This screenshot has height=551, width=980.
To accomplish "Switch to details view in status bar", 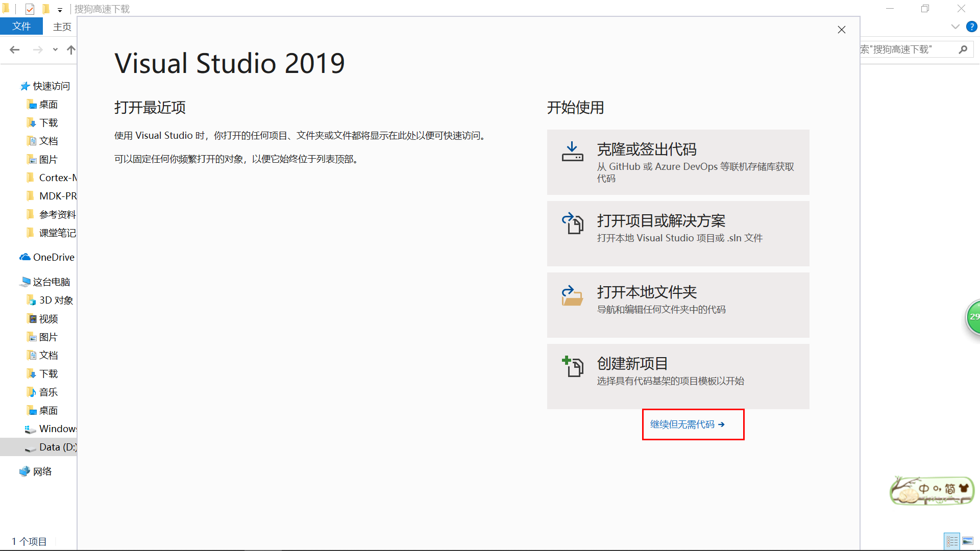I will point(952,541).
